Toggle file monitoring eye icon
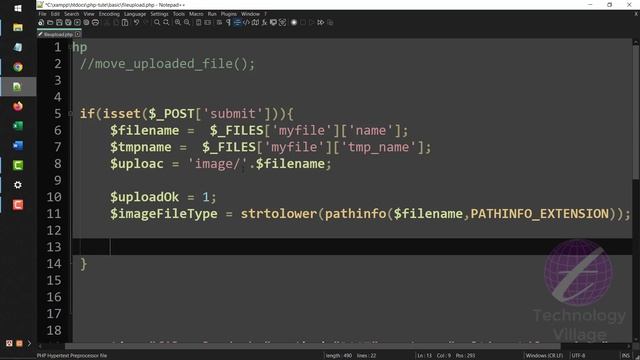This screenshot has width=640, height=360. click(x=282, y=22)
